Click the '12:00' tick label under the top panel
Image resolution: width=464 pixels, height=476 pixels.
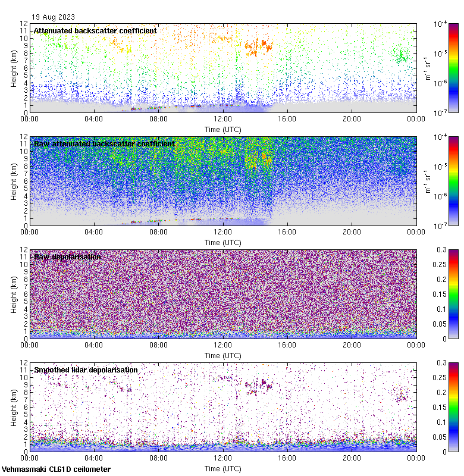point(222,118)
